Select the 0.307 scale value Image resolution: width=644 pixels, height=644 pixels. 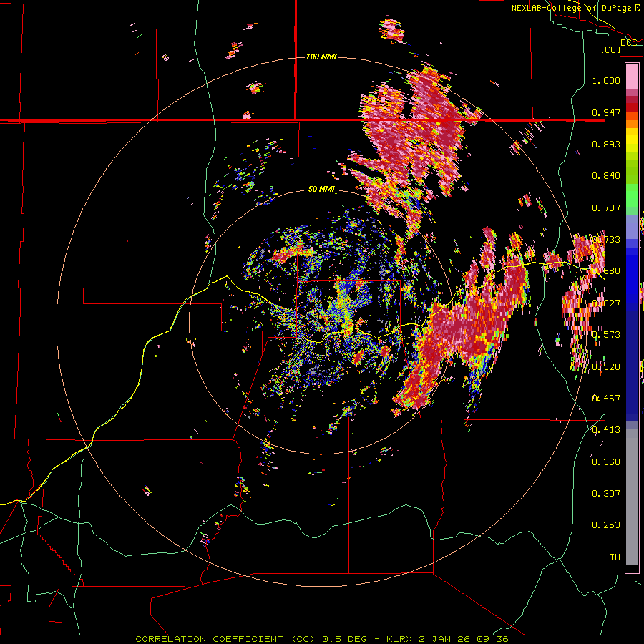pos(606,494)
